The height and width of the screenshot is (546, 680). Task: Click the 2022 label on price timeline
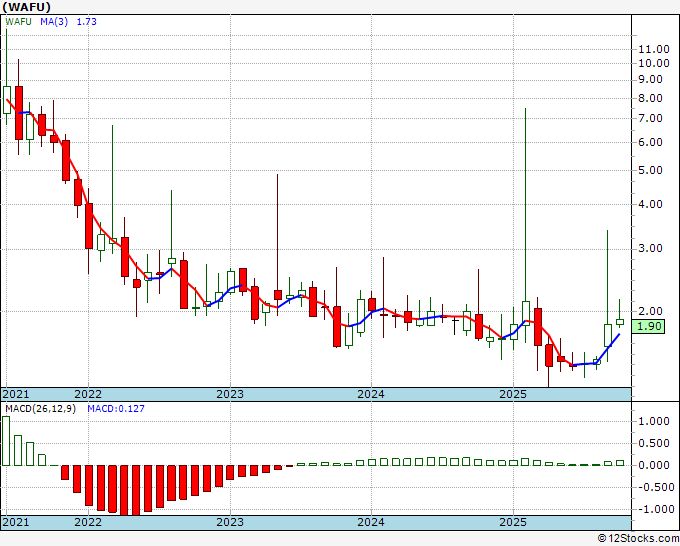tap(88, 394)
